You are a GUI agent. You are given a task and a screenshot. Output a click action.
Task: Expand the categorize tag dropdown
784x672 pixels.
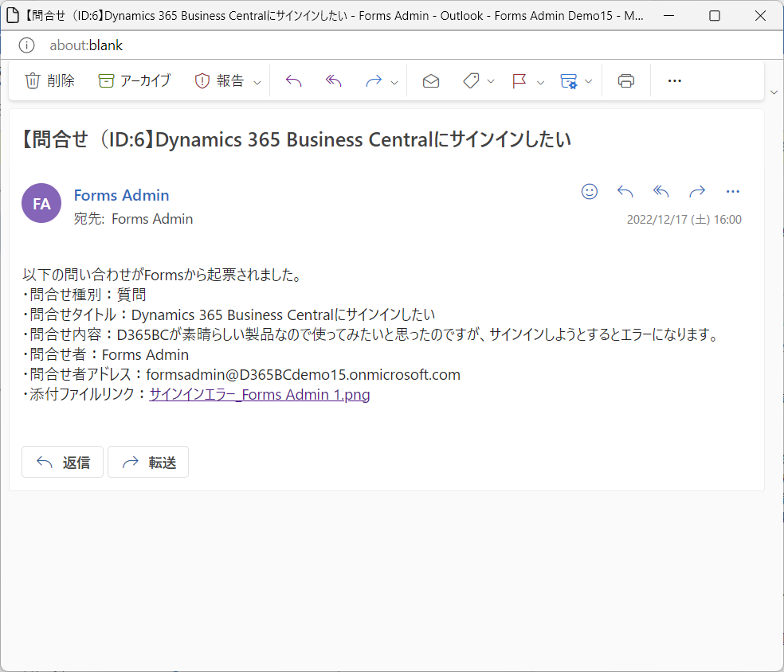491,81
